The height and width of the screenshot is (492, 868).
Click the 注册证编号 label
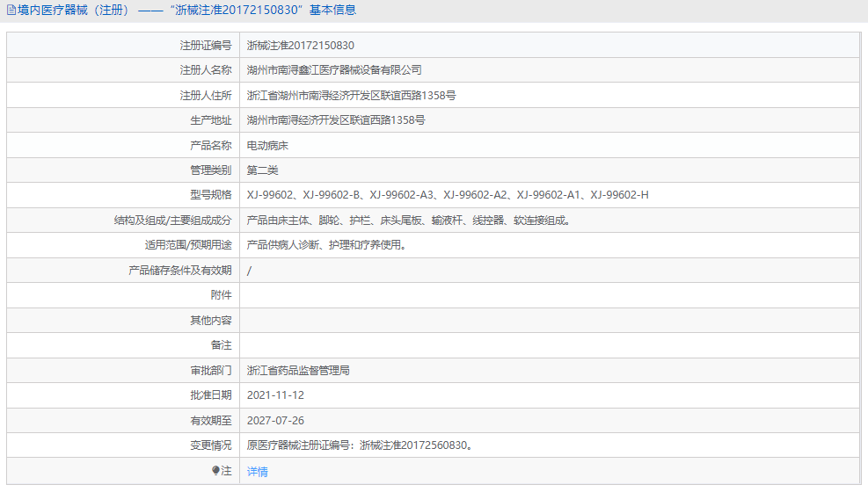point(206,46)
